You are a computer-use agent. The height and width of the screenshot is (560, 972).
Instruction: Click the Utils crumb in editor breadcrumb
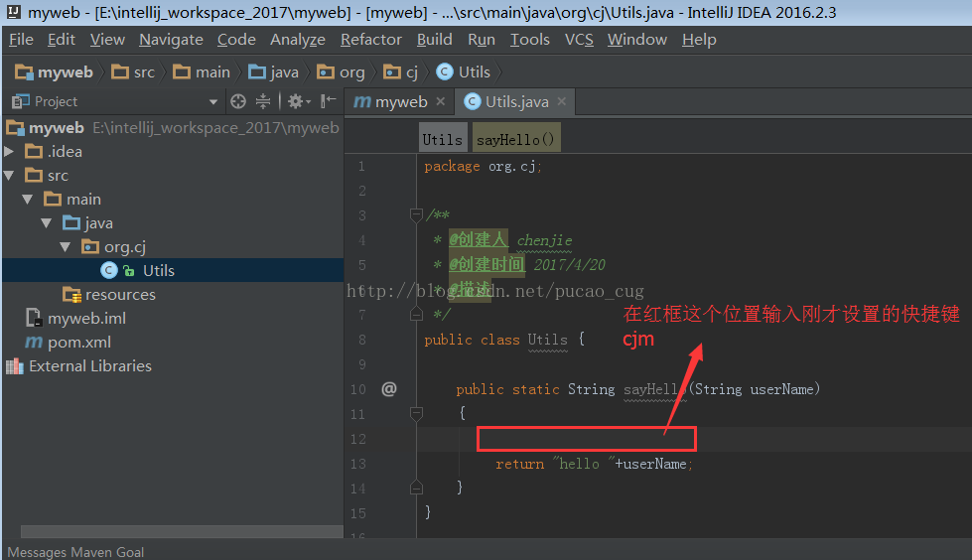coord(442,140)
